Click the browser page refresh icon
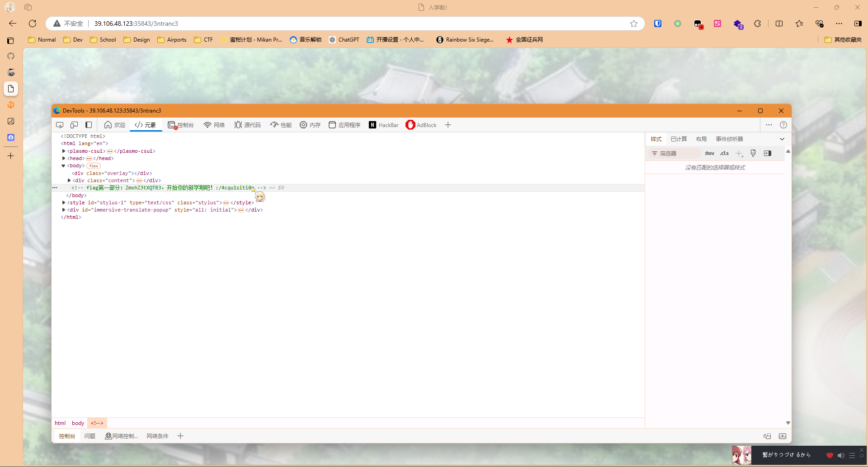Screen dimensions: 868x467 click(33, 24)
